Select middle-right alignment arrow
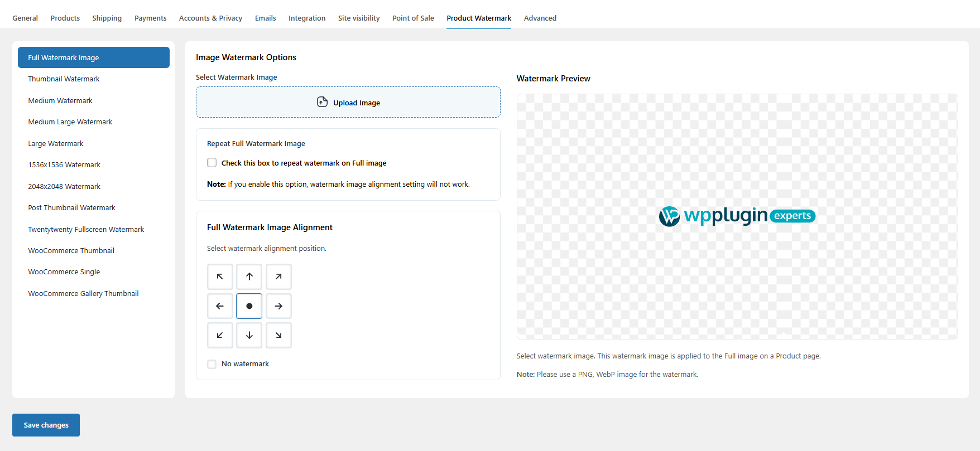Image resolution: width=980 pixels, height=451 pixels. click(278, 306)
